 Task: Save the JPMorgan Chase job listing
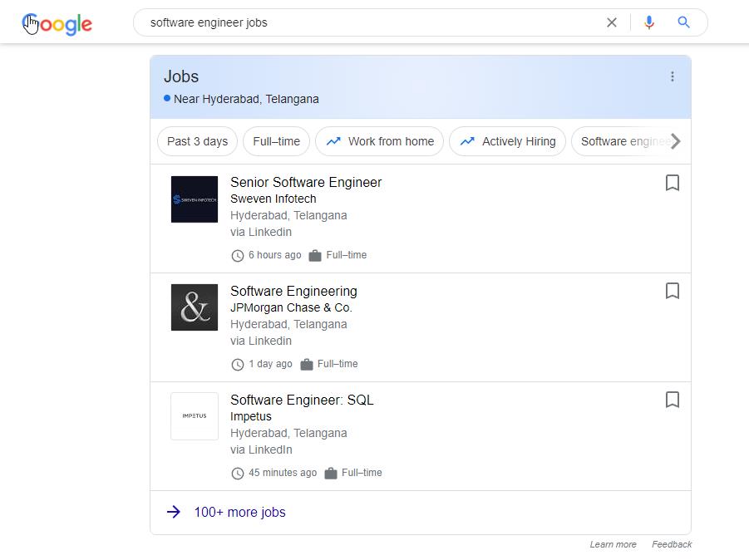673,291
